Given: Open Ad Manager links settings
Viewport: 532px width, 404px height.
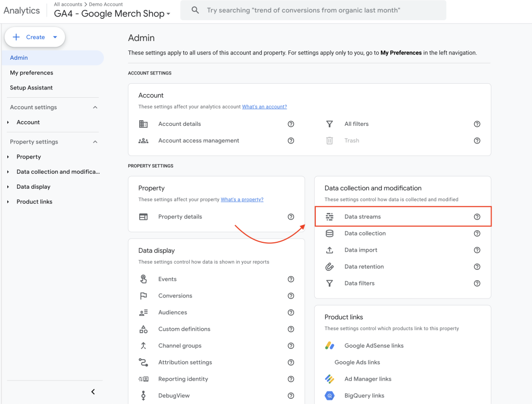Looking at the screenshot, I should click(368, 379).
